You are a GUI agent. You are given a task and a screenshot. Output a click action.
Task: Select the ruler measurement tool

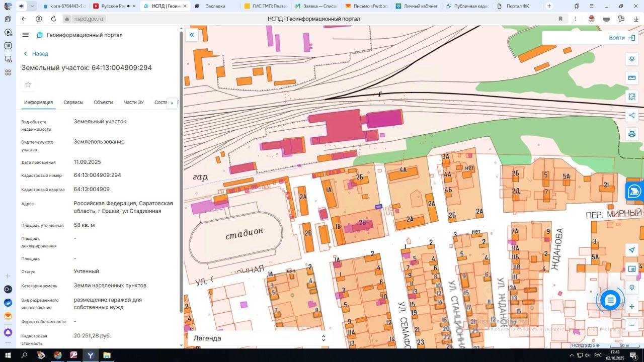pos(632,78)
